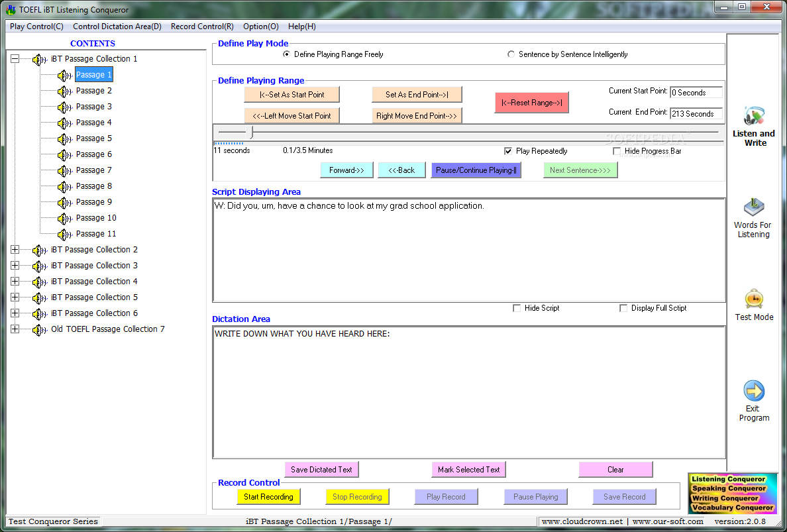Image resolution: width=787 pixels, height=532 pixels.
Task: Click Start Recording button
Action: [268, 497]
